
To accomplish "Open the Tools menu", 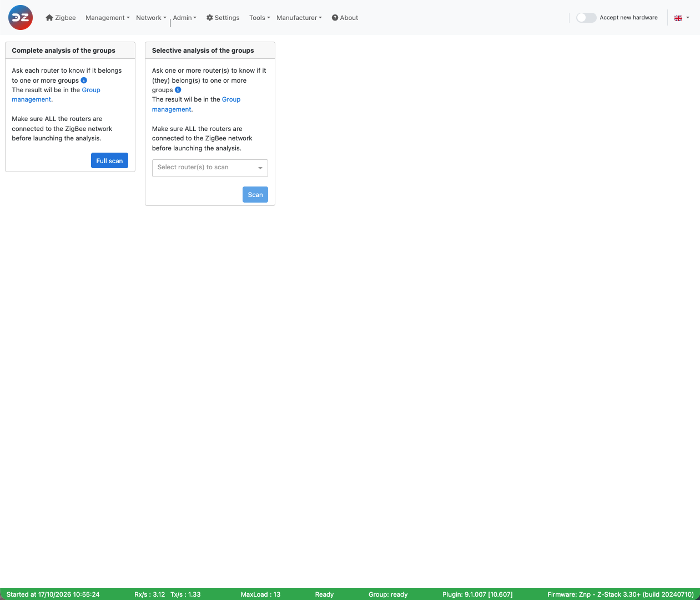I will [260, 18].
